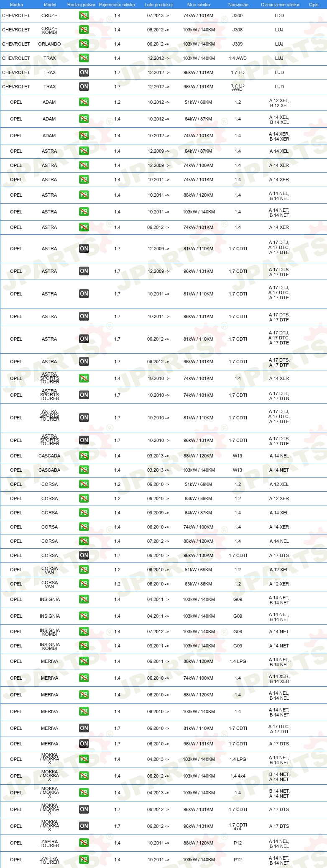
Task: Click the 1.4 AWD body cell
Action: [238, 58]
